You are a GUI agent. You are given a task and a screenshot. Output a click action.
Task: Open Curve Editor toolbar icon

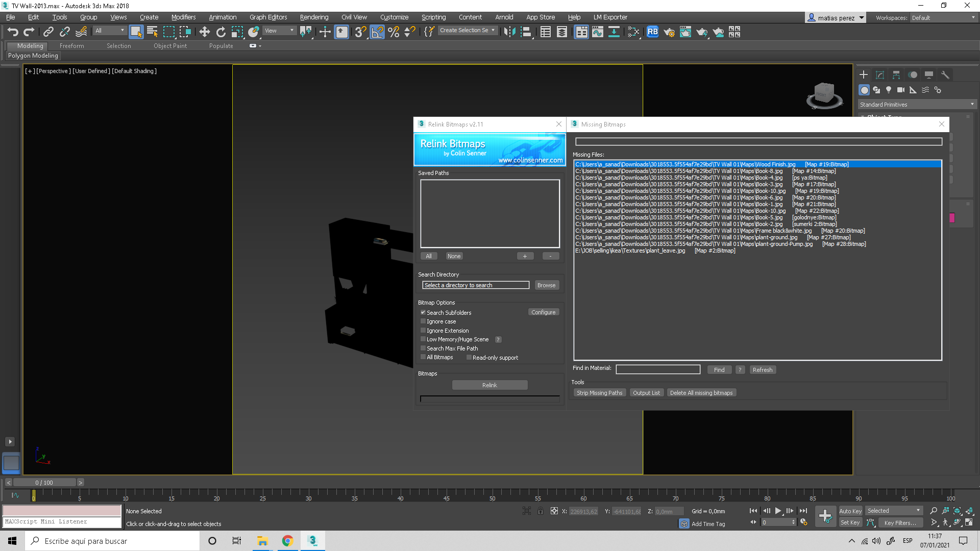point(598,32)
